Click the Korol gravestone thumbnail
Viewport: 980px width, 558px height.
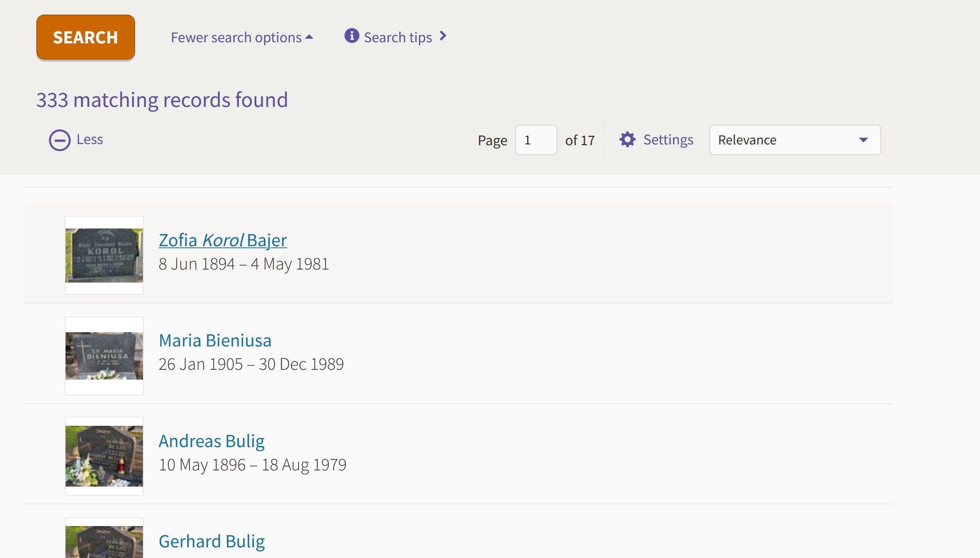(x=104, y=255)
